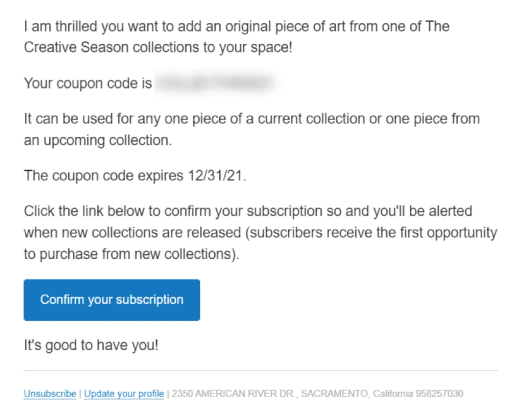Click the zip code 958257030

click(439, 394)
